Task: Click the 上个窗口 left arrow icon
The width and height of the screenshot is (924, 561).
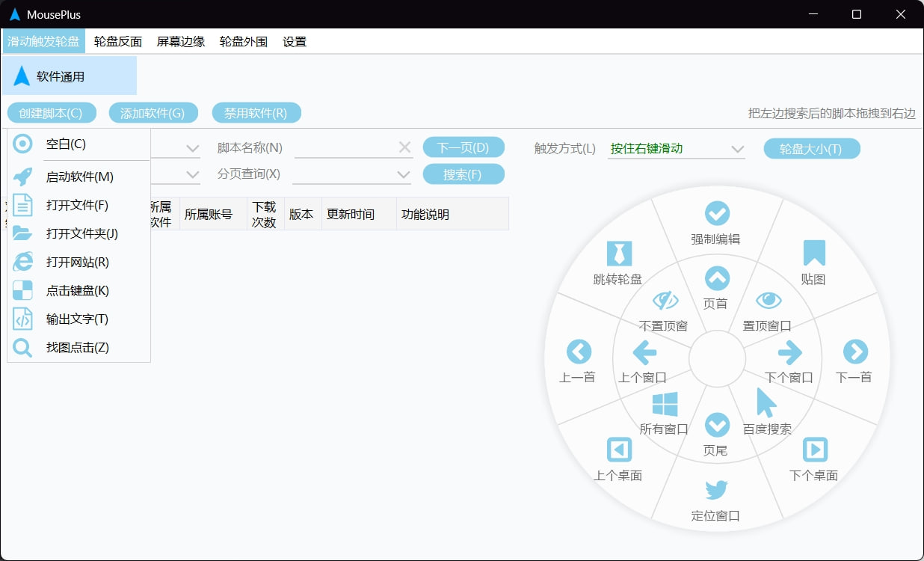Action: (644, 352)
